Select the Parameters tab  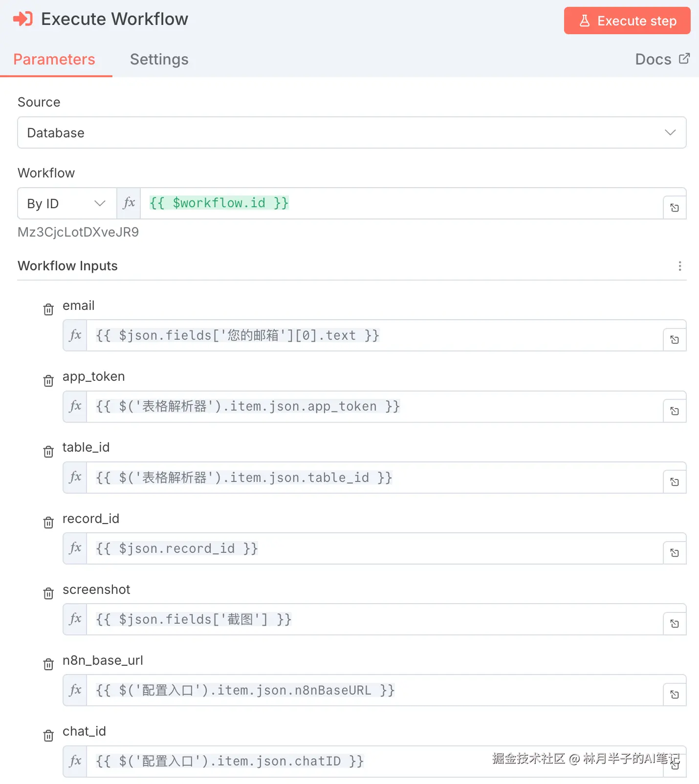click(x=54, y=59)
